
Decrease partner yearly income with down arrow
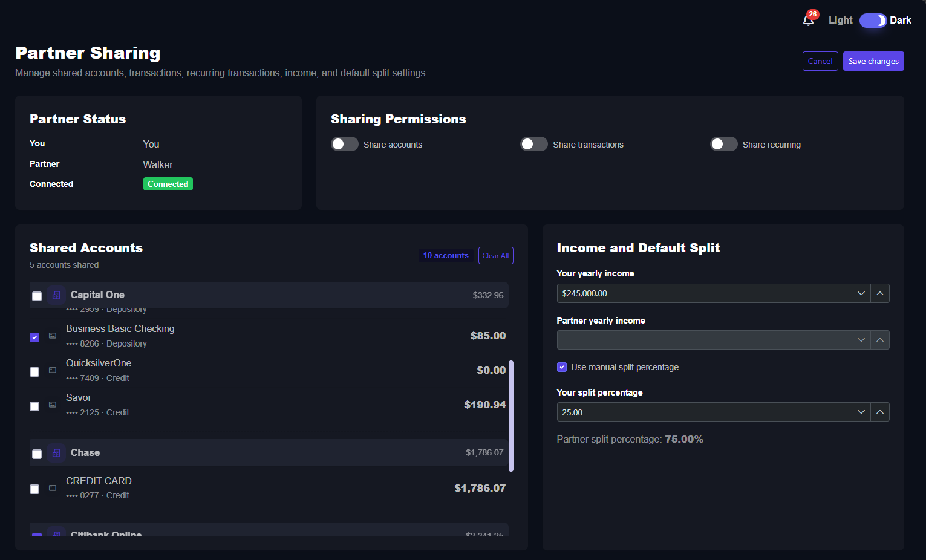tap(861, 340)
